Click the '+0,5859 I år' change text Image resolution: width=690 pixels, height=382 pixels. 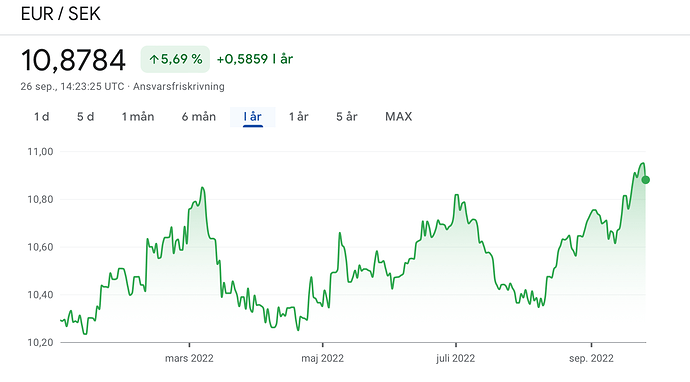255,59
